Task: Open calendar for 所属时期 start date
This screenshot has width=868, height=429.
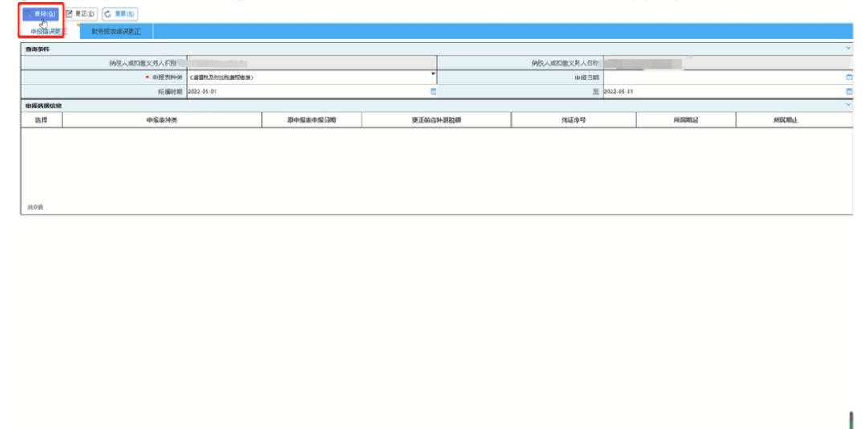Action: (433, 92)
